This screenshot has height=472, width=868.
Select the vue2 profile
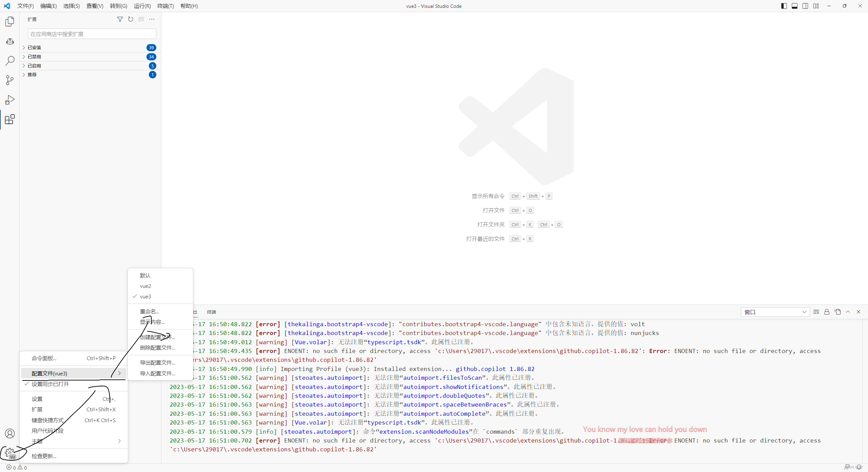point(145,286)
